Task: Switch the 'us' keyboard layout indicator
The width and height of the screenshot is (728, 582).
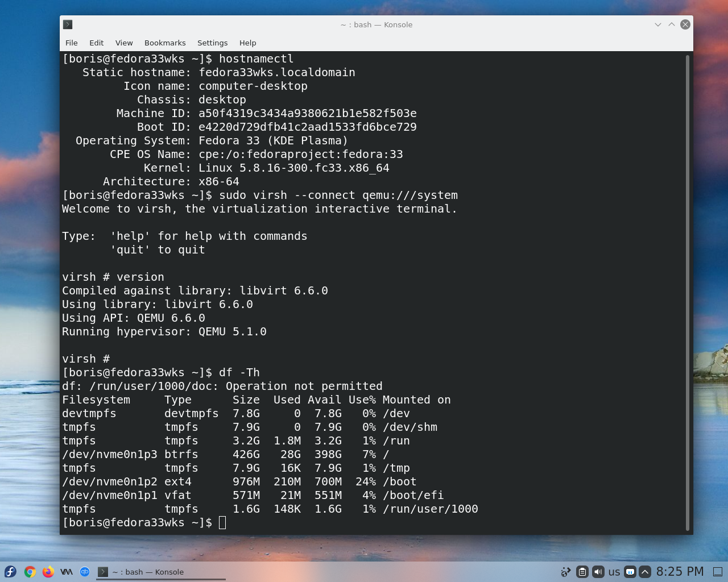Action: (614, 571)
